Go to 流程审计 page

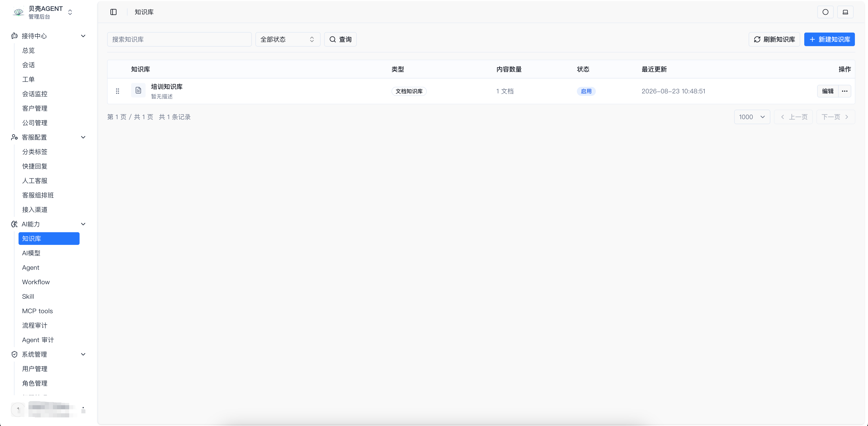49,326
